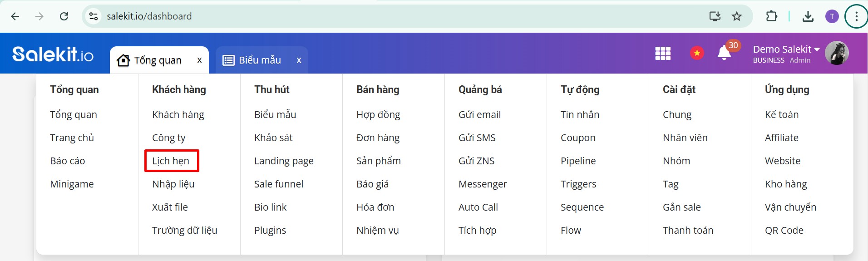
Task: Open the notifications bell with badge 30
Action: tap(725, 53)
